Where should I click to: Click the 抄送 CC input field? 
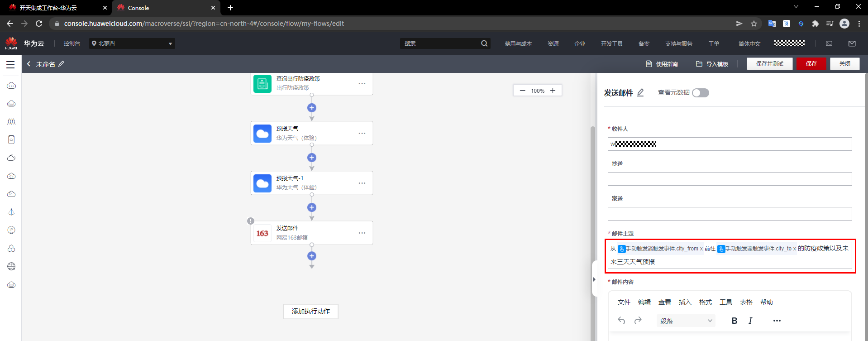tap(730, 179)
